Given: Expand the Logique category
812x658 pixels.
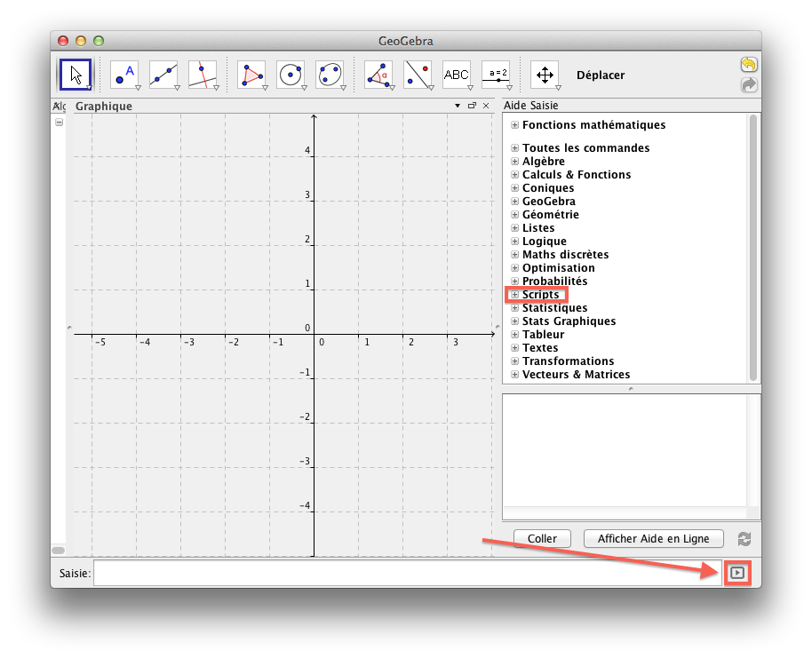Looking at the screenshot, I should (x=514, y=242).
